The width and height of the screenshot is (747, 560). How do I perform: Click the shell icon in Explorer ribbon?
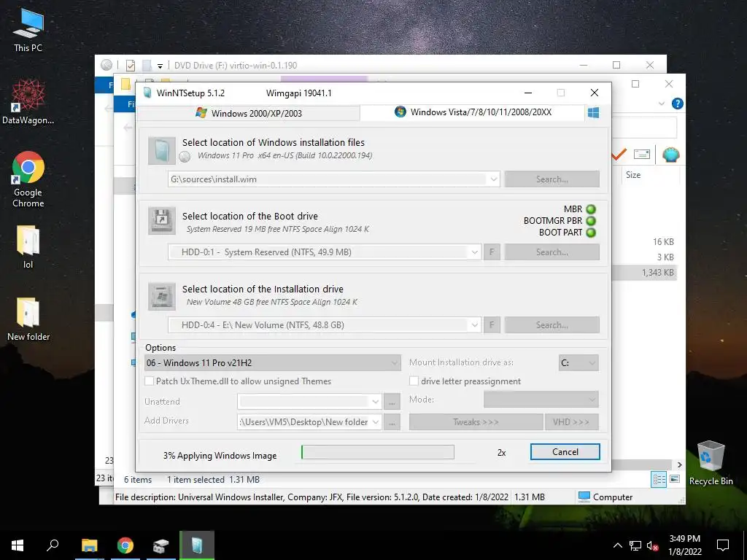point(670,155)
